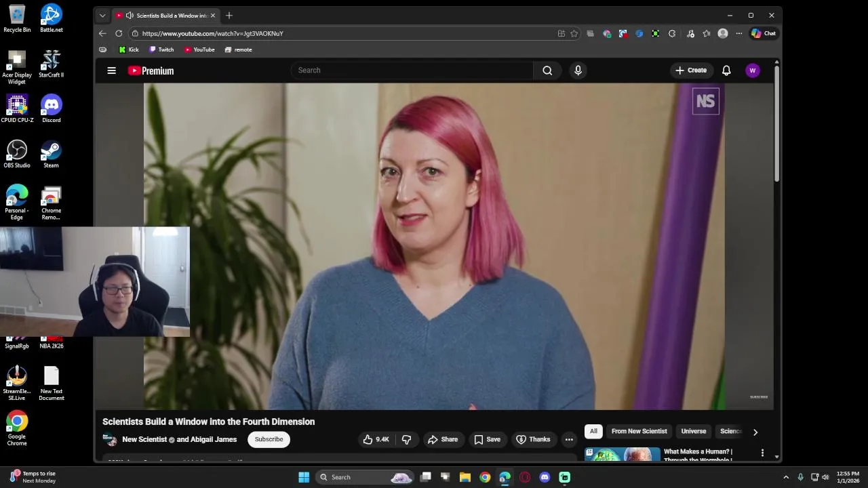
Task: Open Edge Settings and more ellipsis
Action: (739, 33)
